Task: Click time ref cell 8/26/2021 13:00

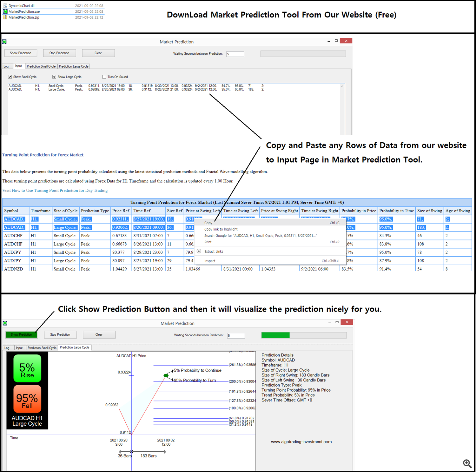Action: (148, 244)
